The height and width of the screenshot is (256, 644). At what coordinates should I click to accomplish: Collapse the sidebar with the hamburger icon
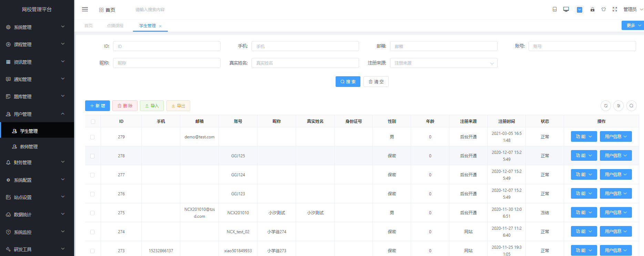(85, 9)
